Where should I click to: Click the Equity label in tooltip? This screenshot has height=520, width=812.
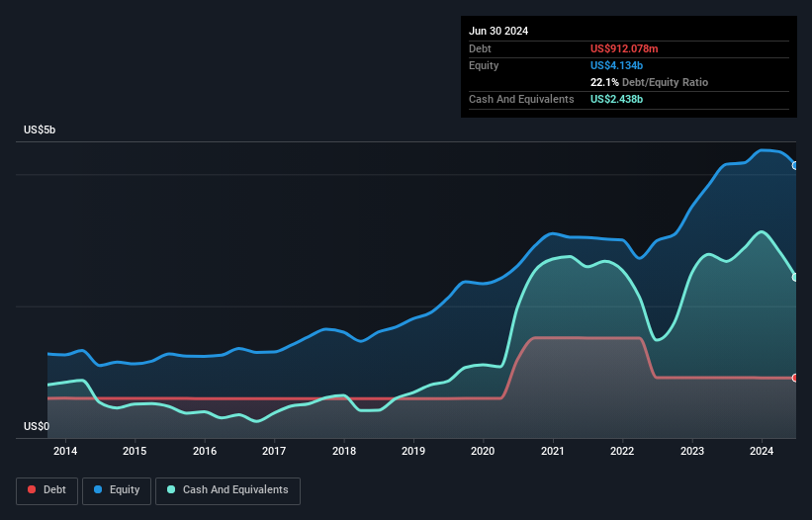click(x=484, y=65)
